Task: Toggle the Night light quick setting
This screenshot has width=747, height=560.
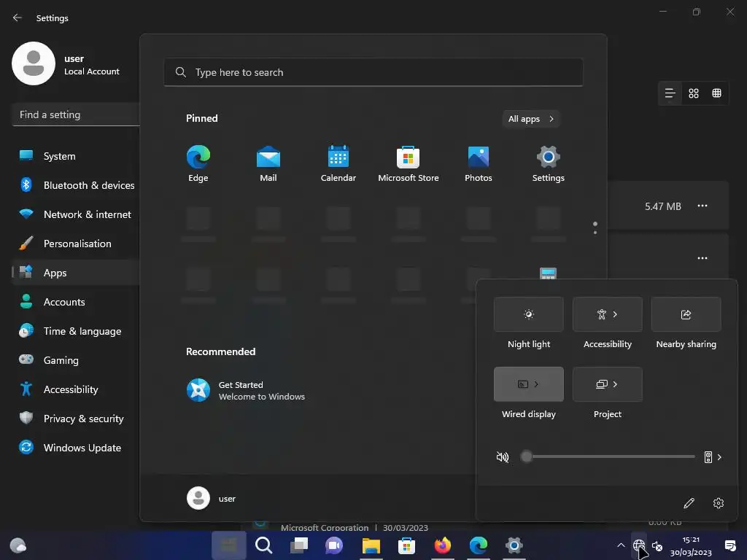Action: pyautogui.click(x=529, y=314)
